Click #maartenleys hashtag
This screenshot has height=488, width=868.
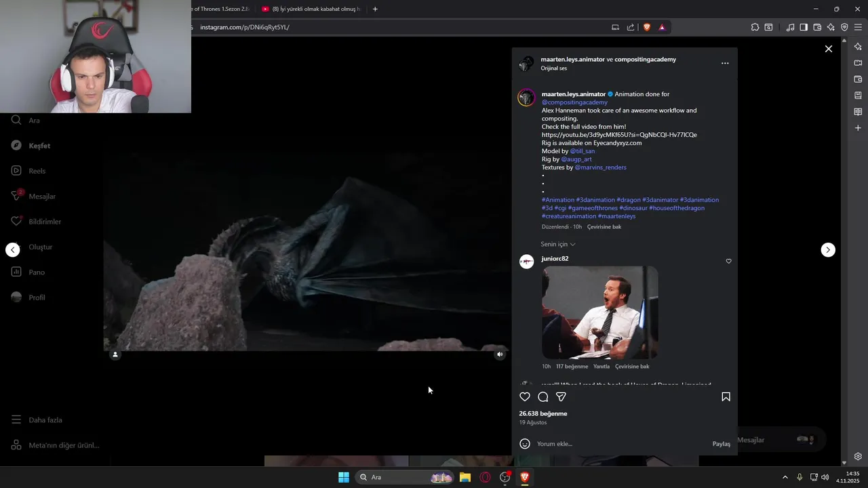[616, 216]
